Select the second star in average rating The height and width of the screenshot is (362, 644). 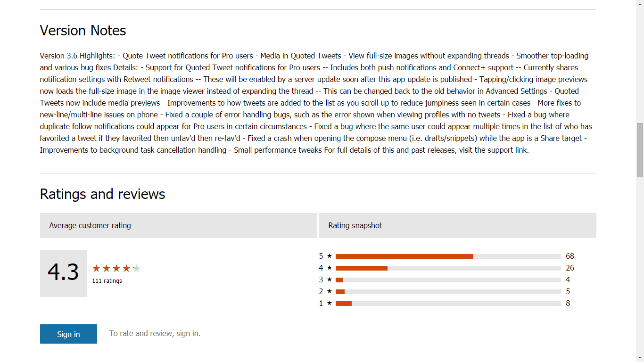coord(107,268)
